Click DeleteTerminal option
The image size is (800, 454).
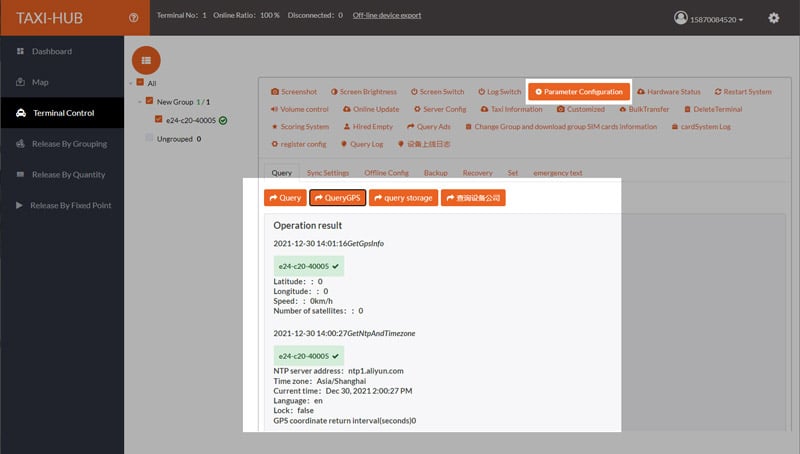coord(713,109)
